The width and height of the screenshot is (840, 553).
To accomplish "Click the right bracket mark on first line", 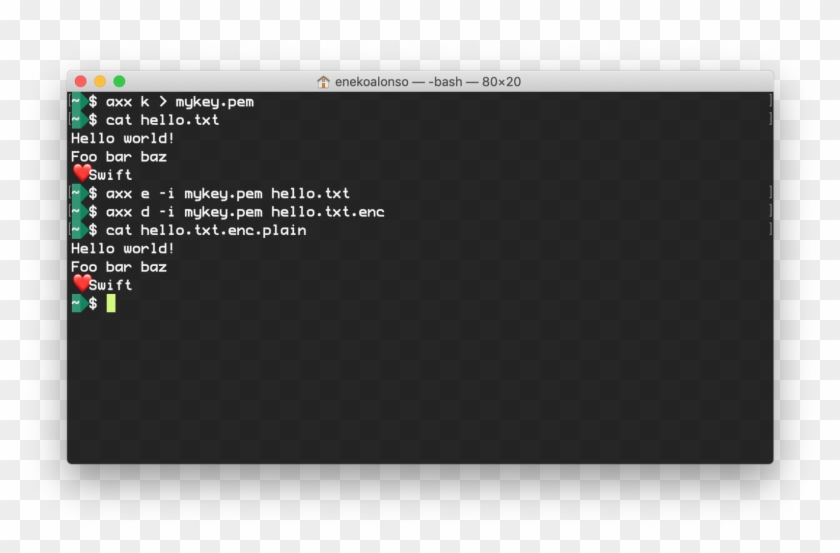I will click(770, 101).
